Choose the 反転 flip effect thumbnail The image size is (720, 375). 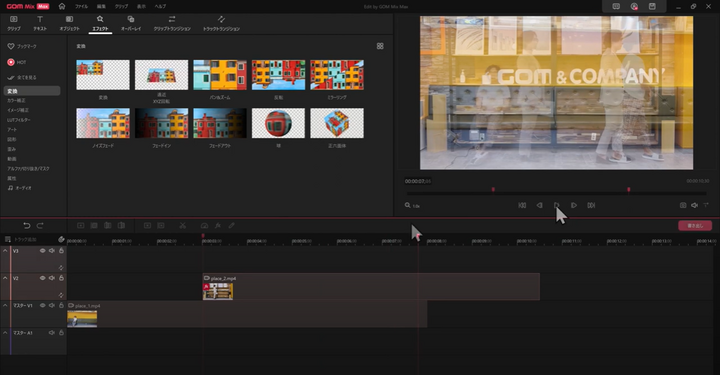(278, 75)
